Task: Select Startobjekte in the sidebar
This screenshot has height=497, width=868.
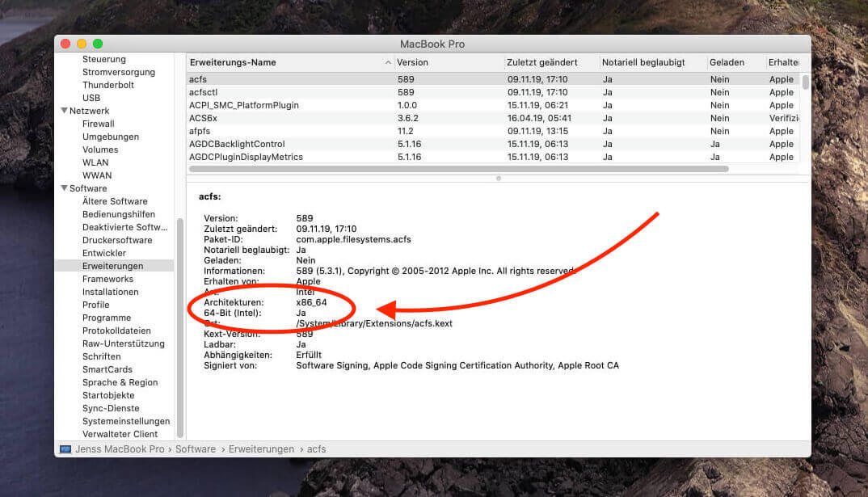Action: (108, 396)
